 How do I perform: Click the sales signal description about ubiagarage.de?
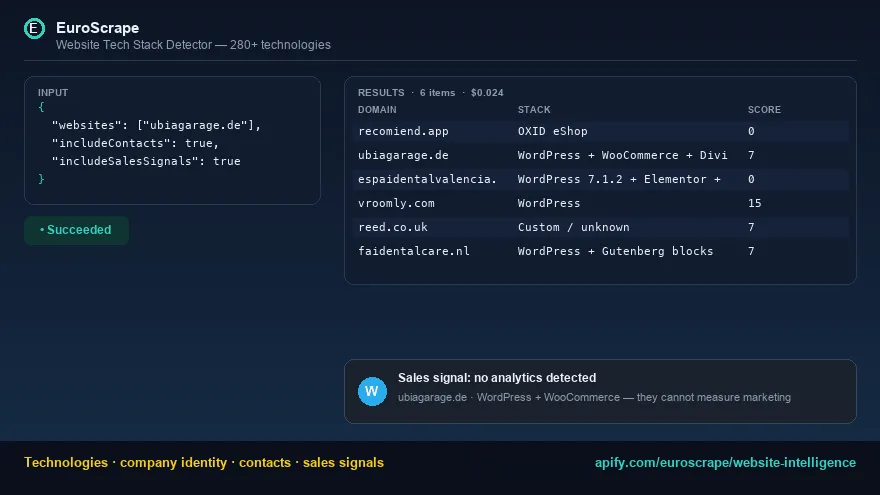coord(594,397)
